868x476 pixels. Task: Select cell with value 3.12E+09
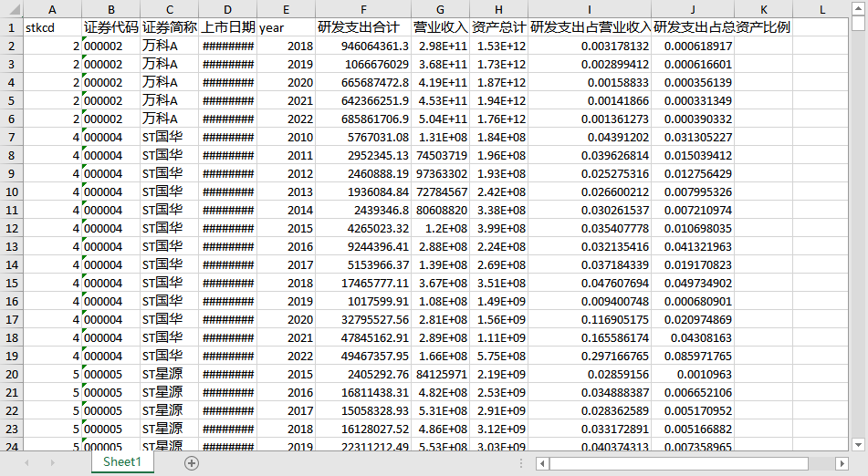coord(498,429)
